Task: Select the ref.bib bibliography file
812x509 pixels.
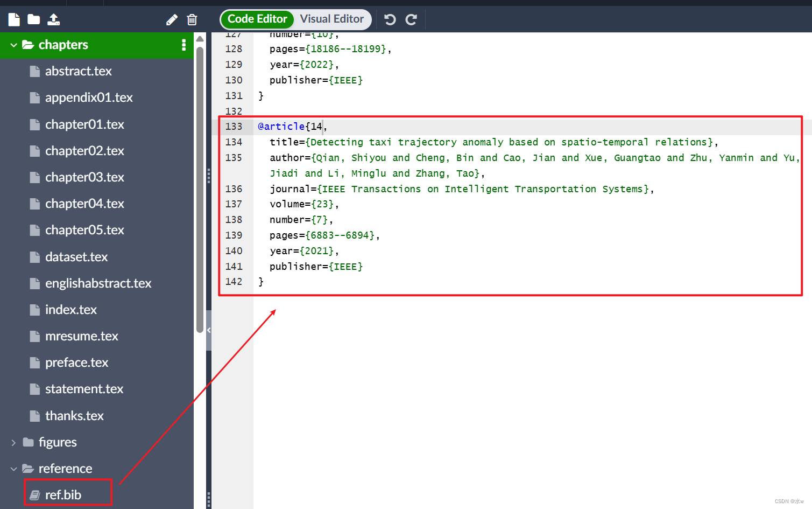Action: pyautogui.click(x=63, y=495)
